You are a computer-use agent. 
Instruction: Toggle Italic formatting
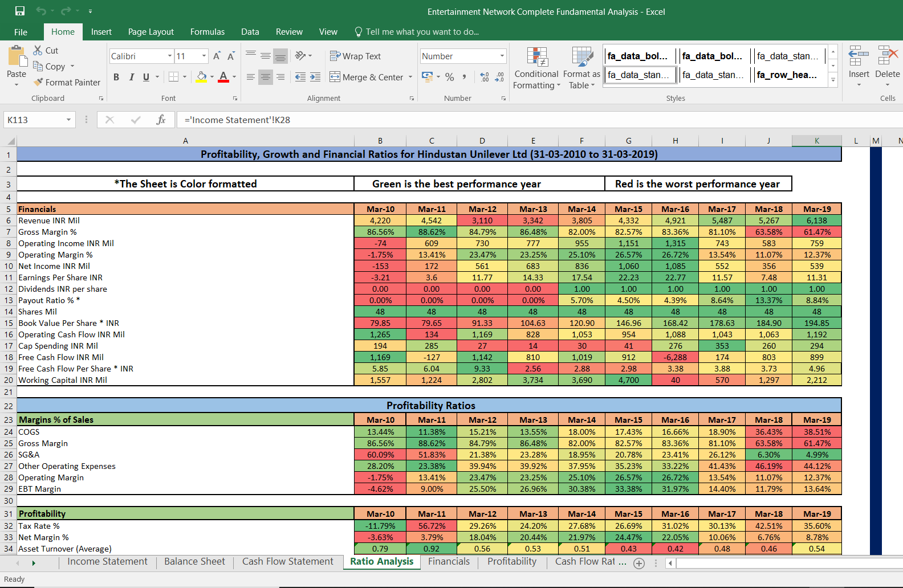(131, 77)
